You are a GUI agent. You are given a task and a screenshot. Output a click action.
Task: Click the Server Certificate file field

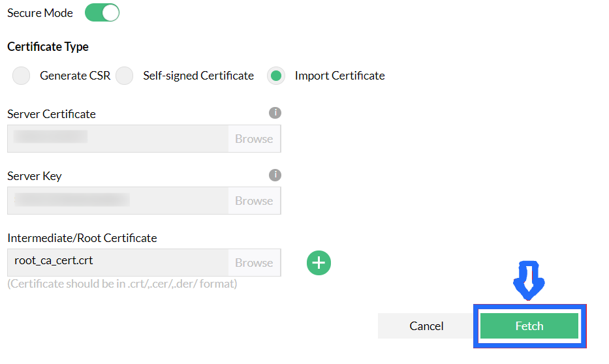click(117, 139)
